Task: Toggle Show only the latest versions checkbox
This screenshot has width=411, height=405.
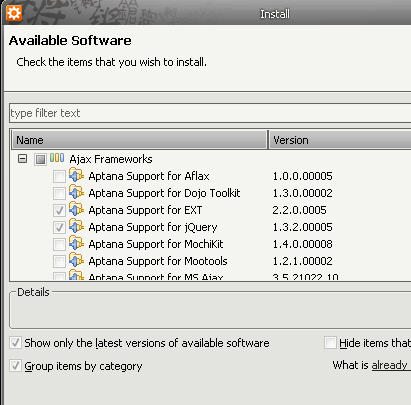Action: (15, 343)
